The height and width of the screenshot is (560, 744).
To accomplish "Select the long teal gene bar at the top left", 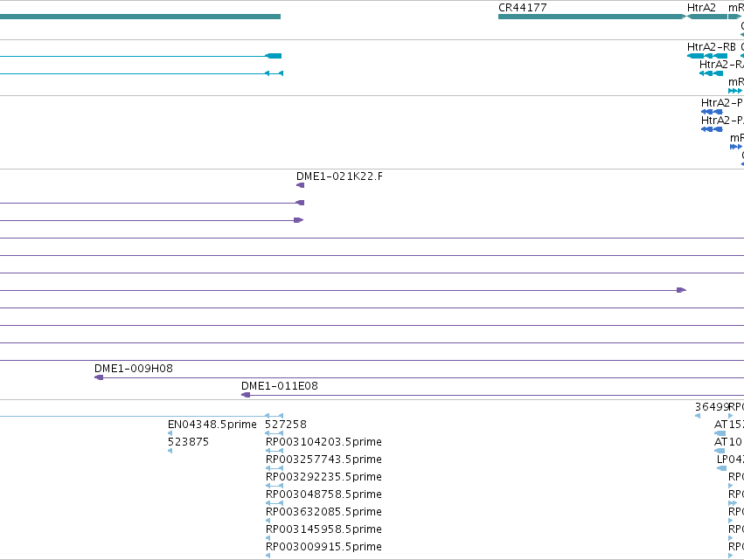I will tap(140, 17).
